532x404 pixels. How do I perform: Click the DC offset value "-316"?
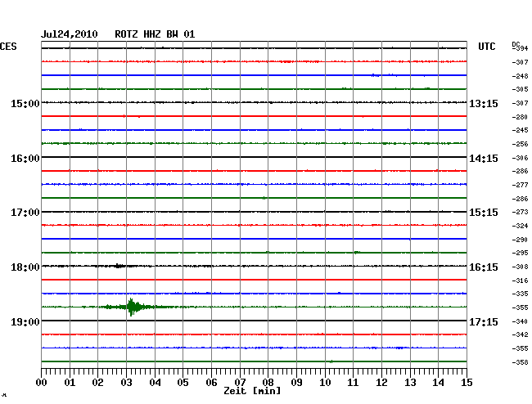pos(520,281)
